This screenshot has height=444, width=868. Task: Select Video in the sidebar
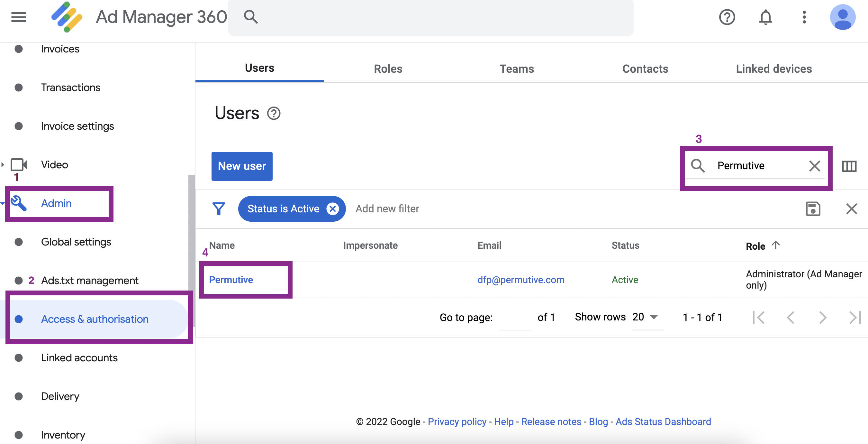tap(55, 165)
